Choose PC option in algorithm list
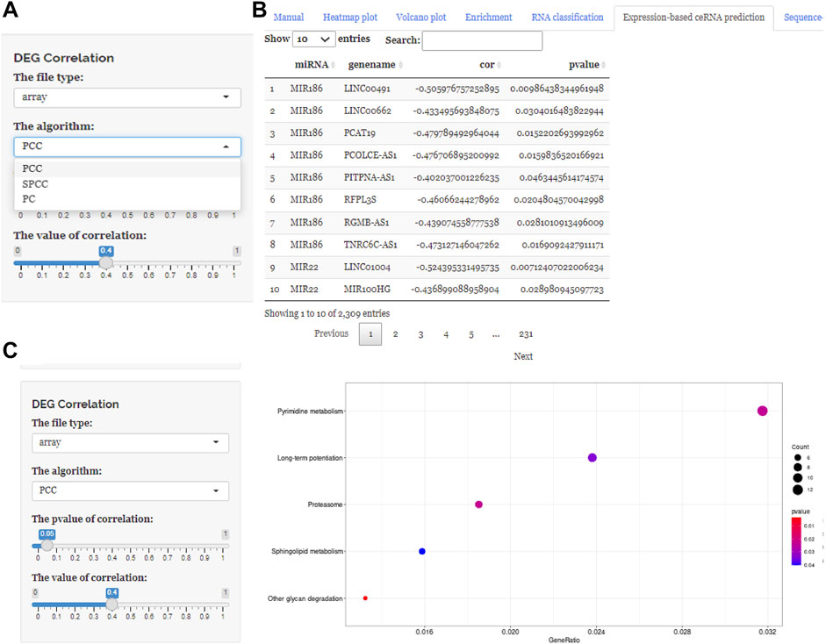 (x=127, y=199)
